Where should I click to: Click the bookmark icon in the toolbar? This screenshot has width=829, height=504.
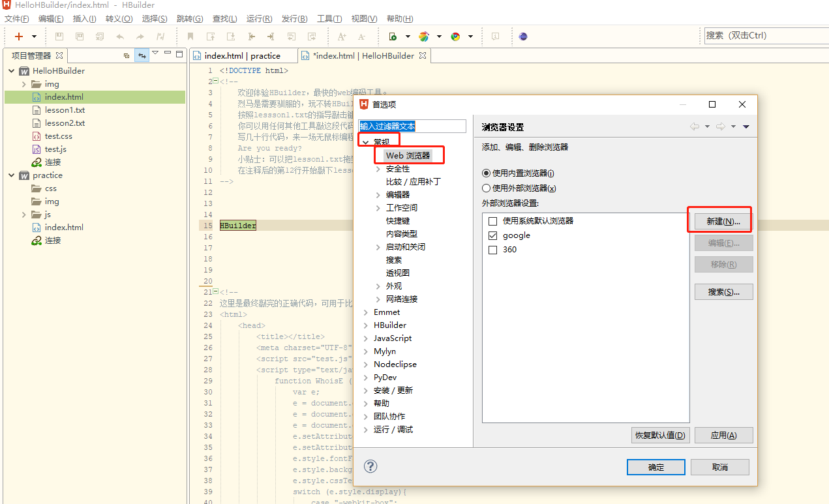[190, 37]
